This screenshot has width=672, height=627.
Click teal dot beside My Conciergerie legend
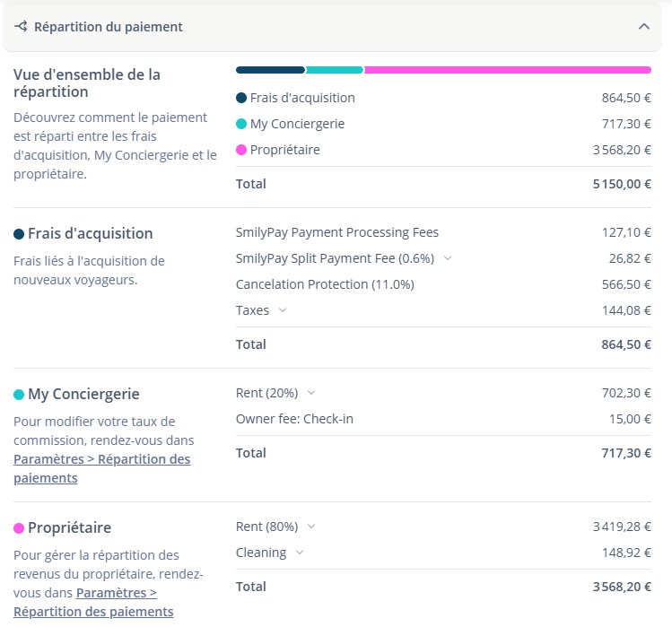tap(241, 124)
